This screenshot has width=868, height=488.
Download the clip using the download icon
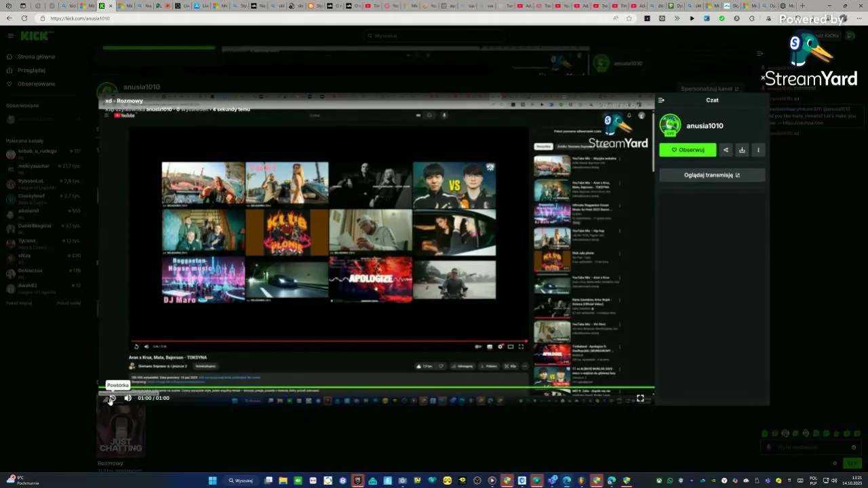pos(742,150)
